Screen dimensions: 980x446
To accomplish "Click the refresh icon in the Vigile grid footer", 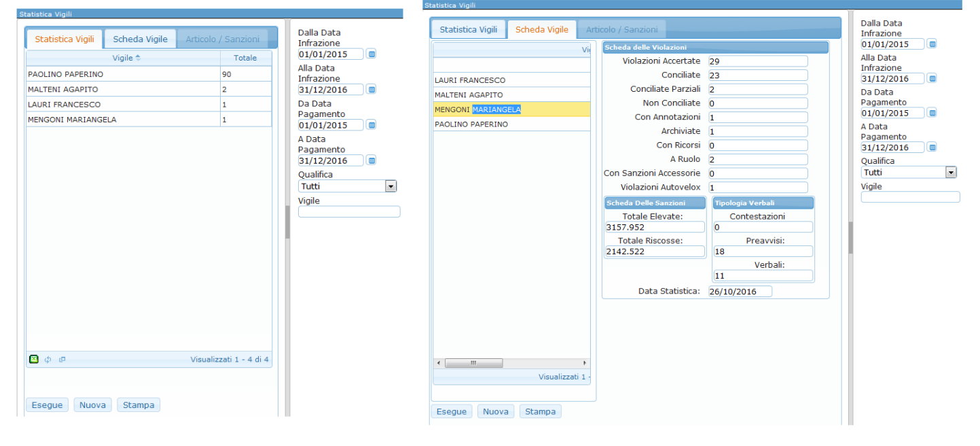I will (48, 360).
